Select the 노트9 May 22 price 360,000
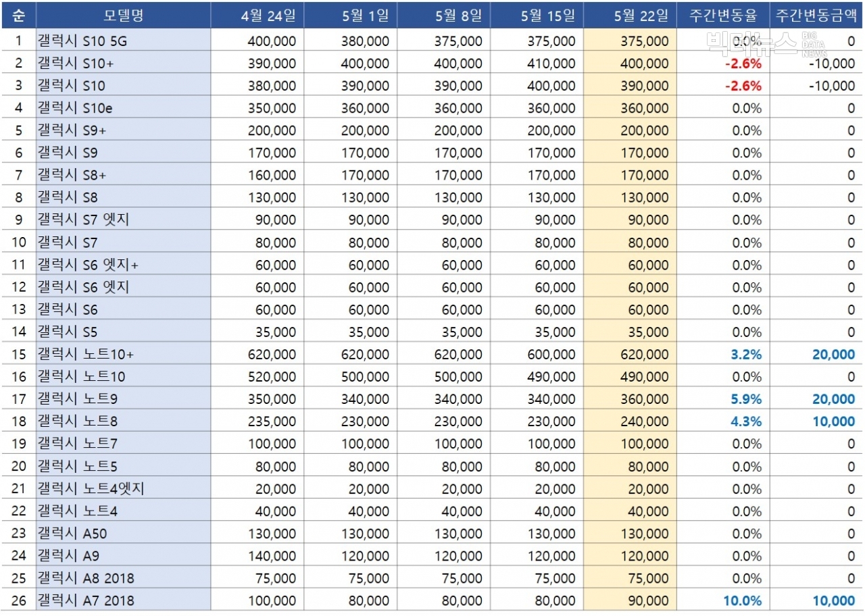The width and height of the screenshot is (865, 616). (645, 399)
